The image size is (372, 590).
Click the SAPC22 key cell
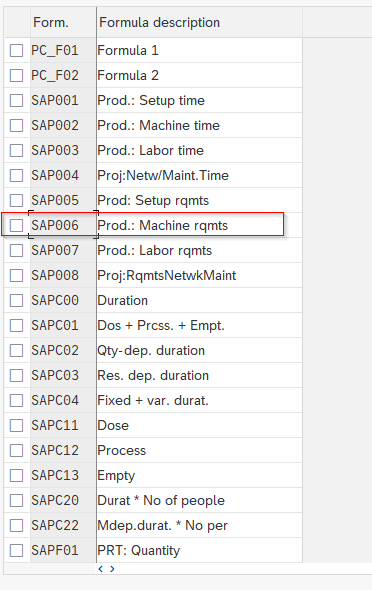(x=63, y=525)
